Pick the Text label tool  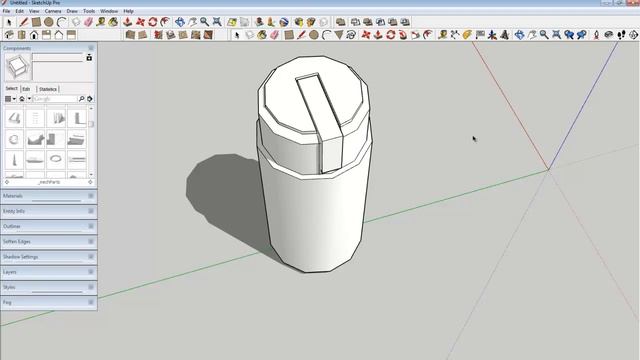pos(480,35)
